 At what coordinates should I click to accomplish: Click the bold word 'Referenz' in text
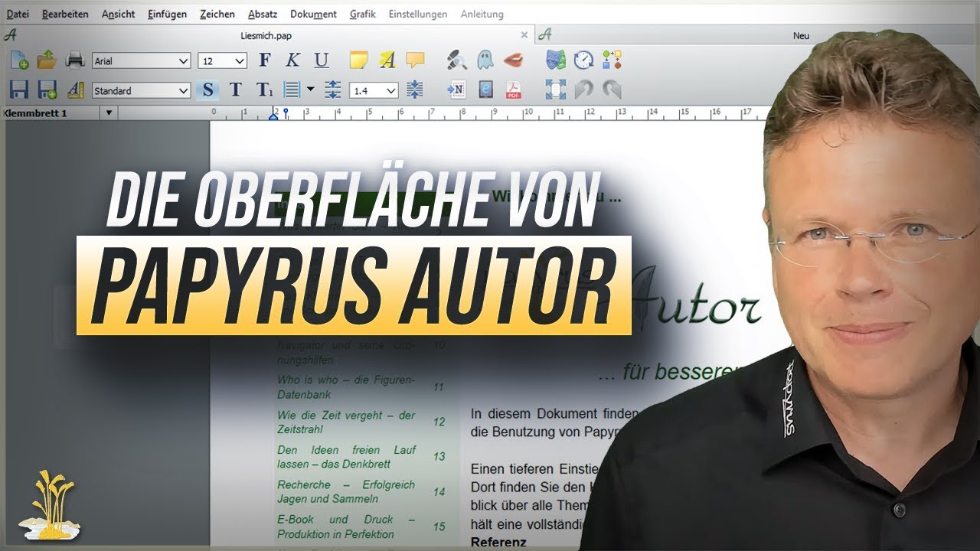tap(498, 542)
